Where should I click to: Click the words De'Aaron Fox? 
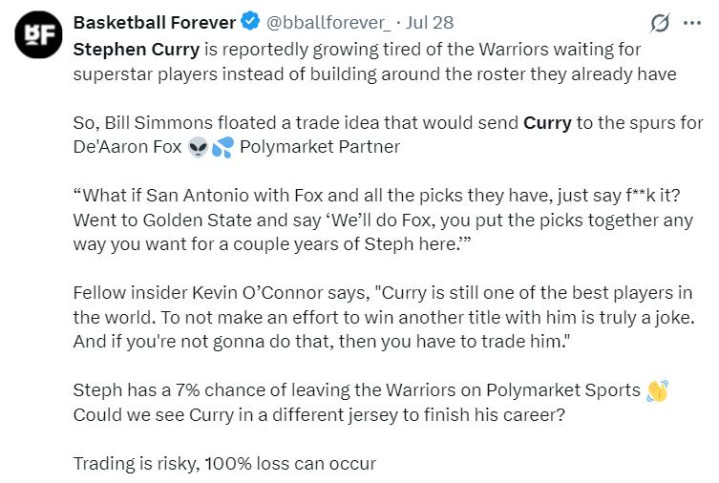point(127,147)
